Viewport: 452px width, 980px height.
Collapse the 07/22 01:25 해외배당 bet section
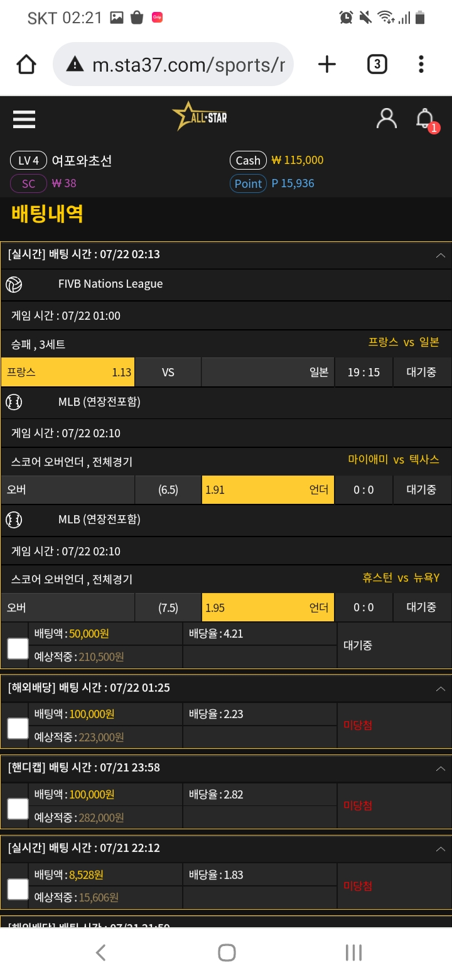pyautogui.click(x=440, y=689)
